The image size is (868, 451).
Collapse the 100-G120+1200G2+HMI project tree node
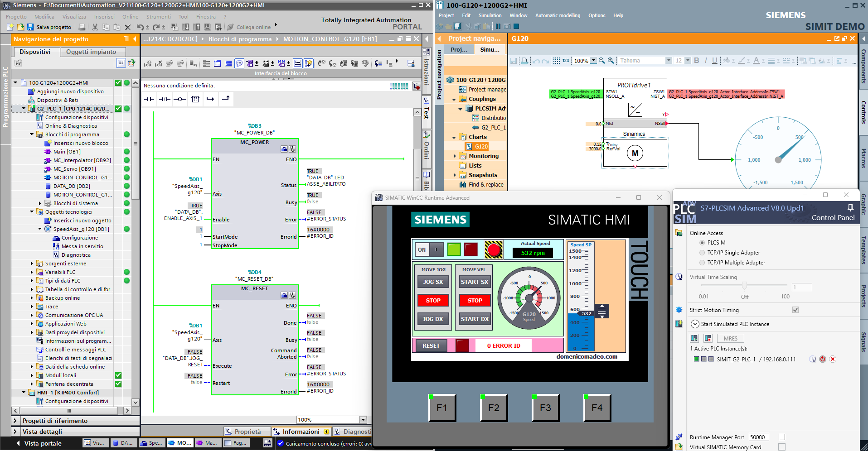[x=16, y=83]
